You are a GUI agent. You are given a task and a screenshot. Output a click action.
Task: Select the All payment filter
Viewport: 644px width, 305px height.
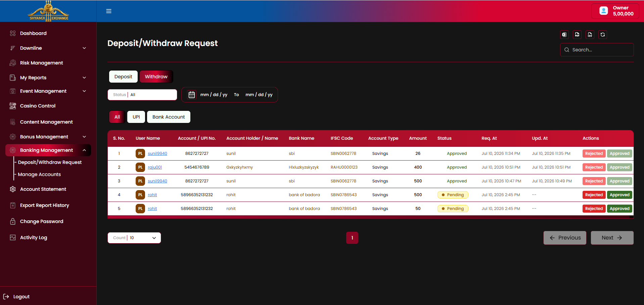pos(117,117)
